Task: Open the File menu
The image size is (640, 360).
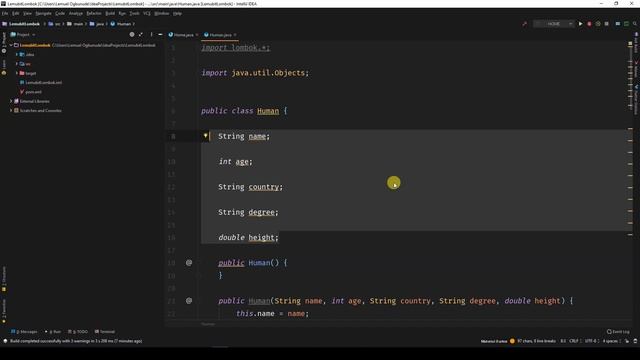Action: coord(5,13)
